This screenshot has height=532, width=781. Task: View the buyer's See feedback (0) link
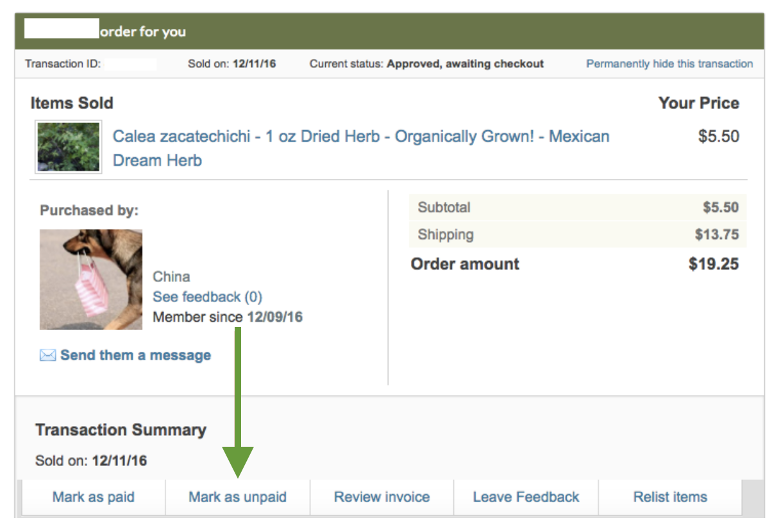tap(207, 297)
